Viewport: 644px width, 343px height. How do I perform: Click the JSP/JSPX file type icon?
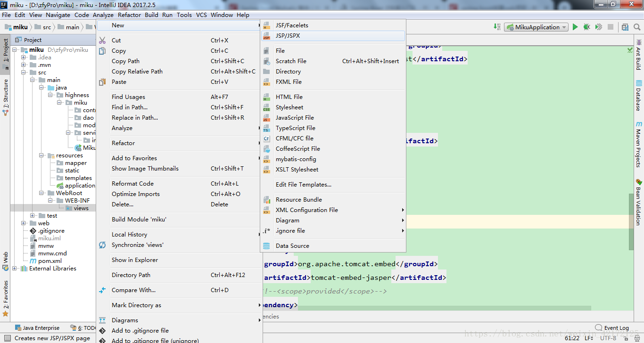266,36
